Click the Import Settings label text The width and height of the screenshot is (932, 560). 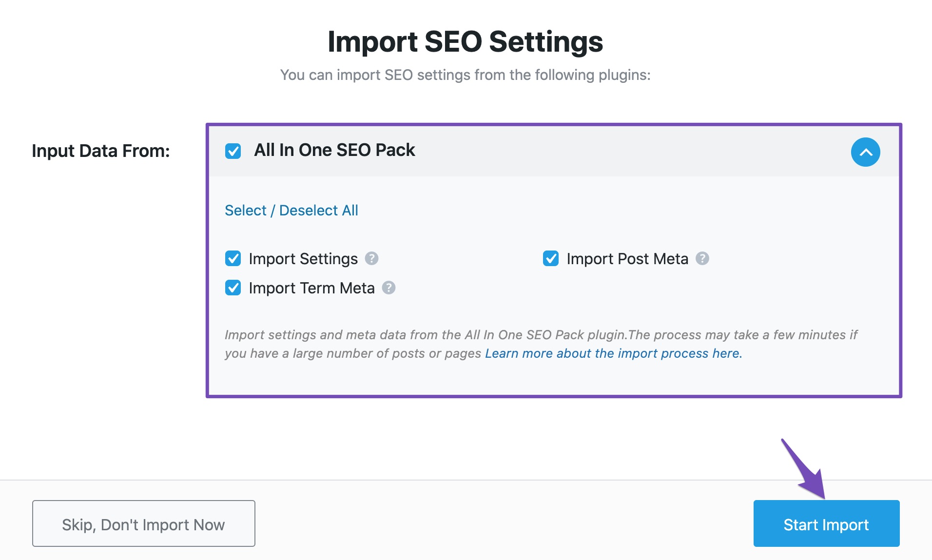(303, 259)
